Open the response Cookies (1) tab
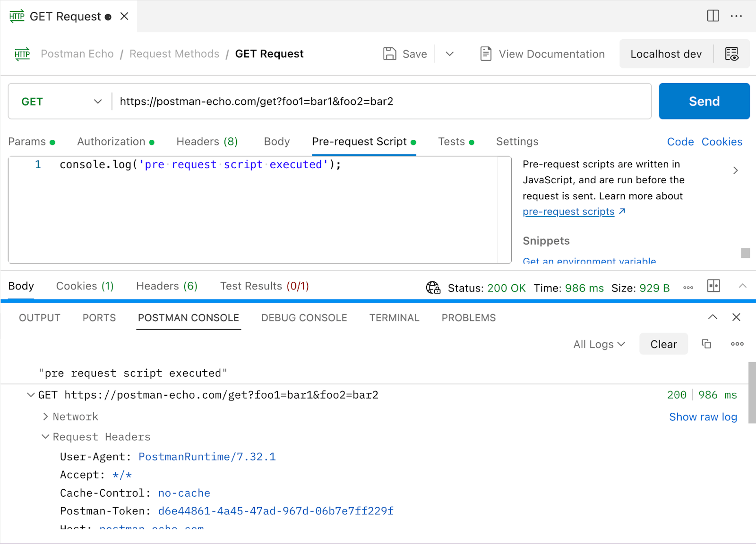The width and height of the screenshot is (756, 544). pyautogui.click(x=85, y=286)
